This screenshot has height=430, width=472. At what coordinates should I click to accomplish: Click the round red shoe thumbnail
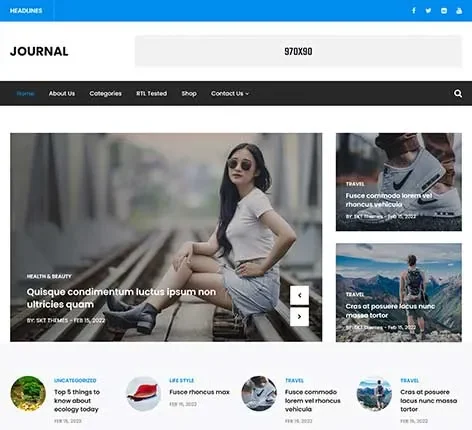coord(143,394)
